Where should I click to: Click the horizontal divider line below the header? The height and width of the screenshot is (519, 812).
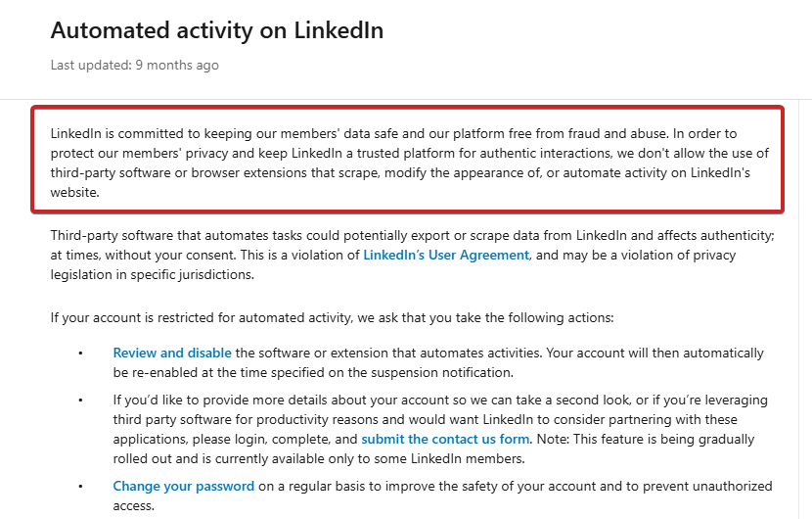coord(406,99)
